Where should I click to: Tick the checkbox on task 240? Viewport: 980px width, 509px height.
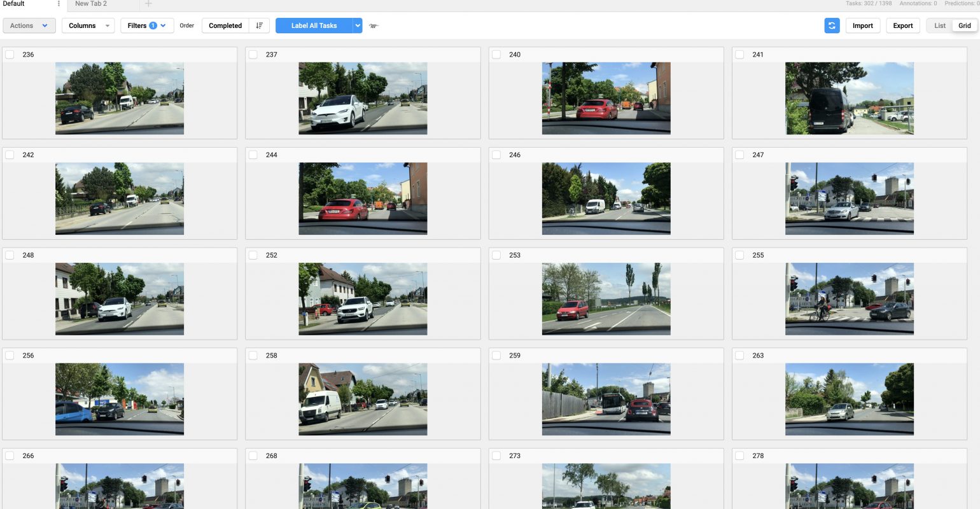[496, 55]
